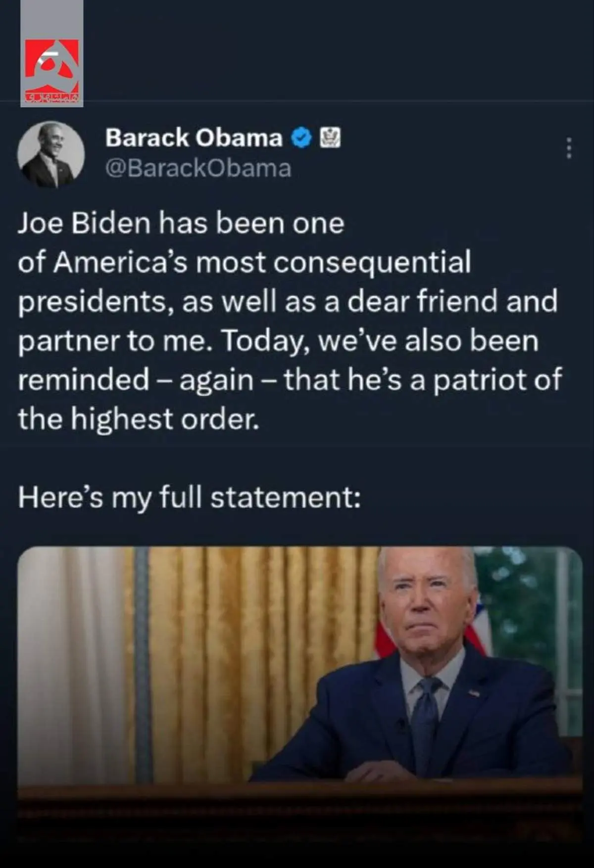Image resolution: width=594 pixels, height=868 pixels.
Task: Click the wooden desk in the photo
Action: point(297,796)
